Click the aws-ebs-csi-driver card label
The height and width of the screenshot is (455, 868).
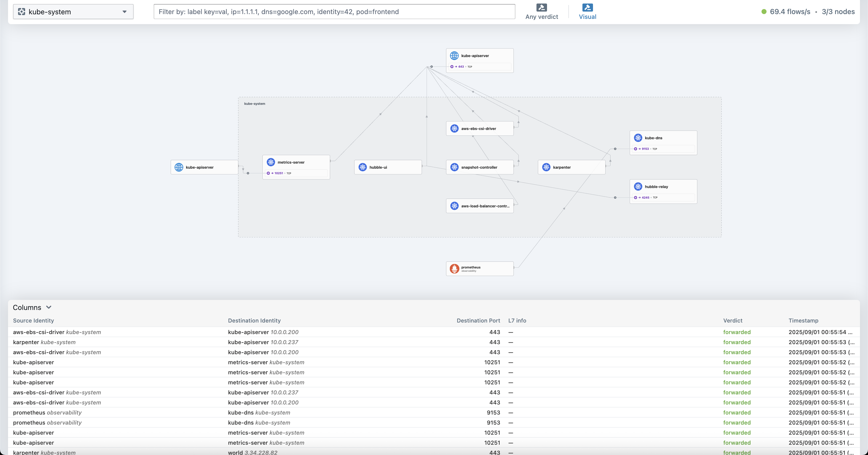coord(478,129)
